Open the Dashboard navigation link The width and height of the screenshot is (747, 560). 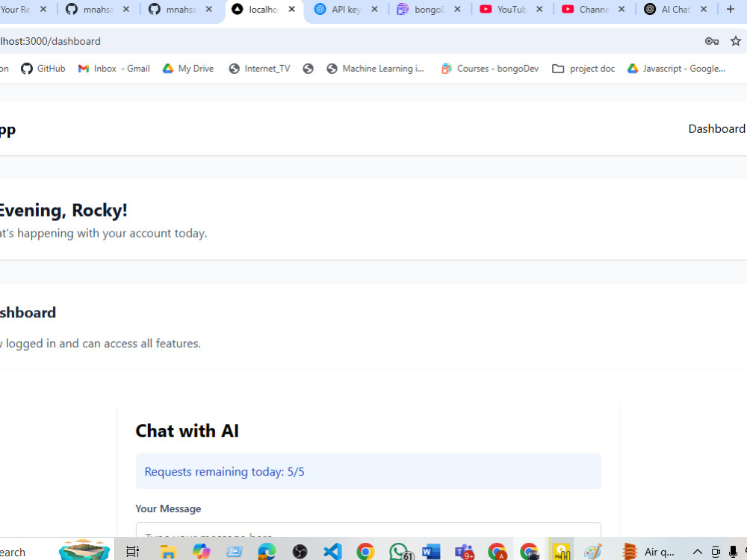[716, 128]
